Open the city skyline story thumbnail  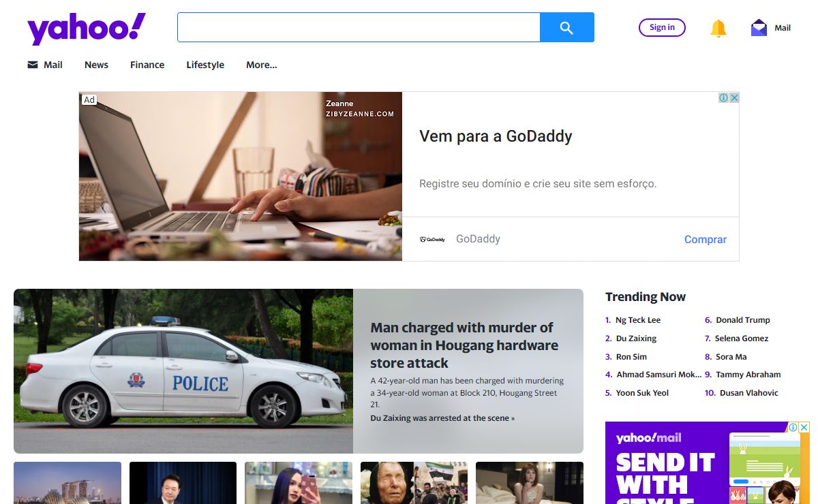click(x=67, y=483)
